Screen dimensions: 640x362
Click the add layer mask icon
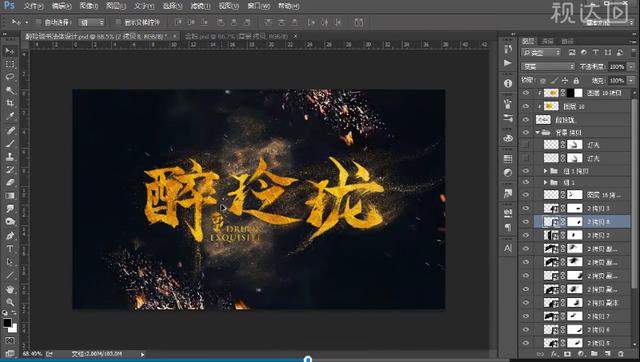[567, 354]
